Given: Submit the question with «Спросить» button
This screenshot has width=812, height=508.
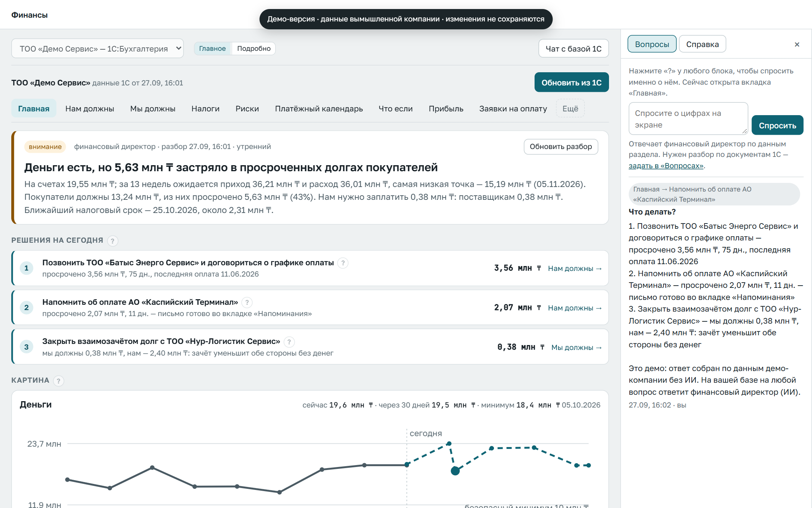Looking at the screenshot, I should tap(777, 125).
